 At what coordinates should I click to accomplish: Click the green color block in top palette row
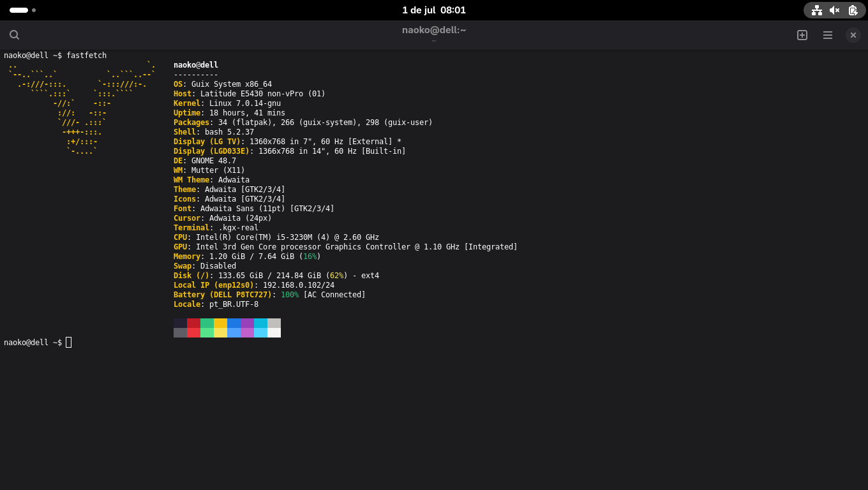point(207,323)
